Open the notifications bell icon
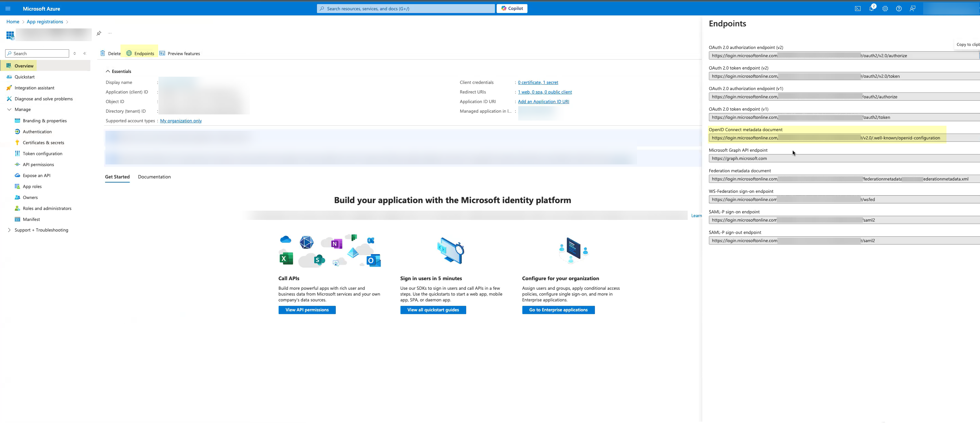Screen dimensions: 980x423 (x=871, y=8)
